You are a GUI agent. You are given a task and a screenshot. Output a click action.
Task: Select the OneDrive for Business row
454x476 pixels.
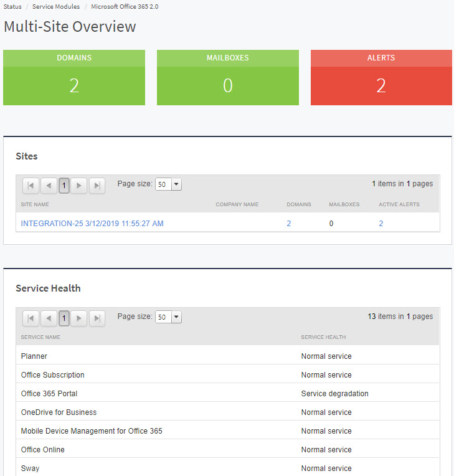[x=227, y=412]
